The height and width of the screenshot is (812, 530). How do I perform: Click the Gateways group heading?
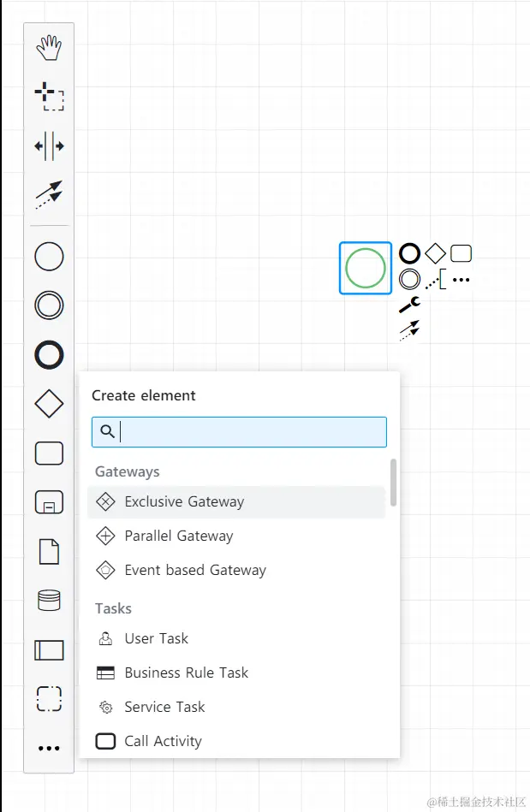point(127,471)
